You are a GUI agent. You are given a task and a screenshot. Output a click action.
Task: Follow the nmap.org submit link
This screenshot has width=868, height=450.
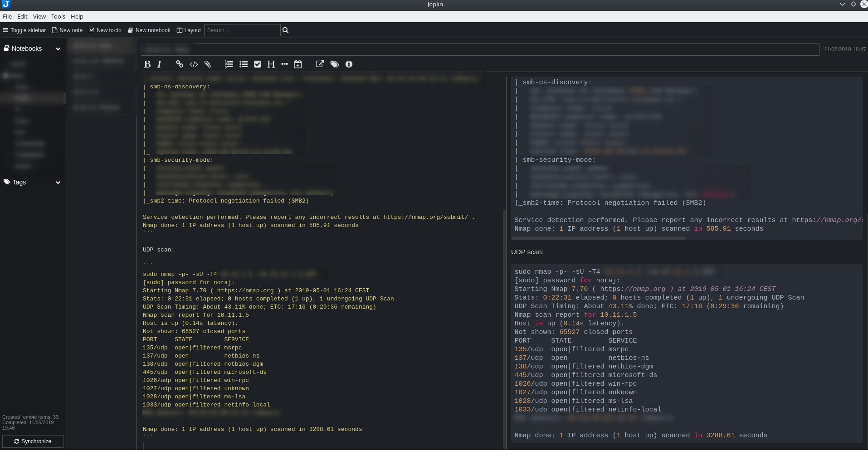point(425,217)
